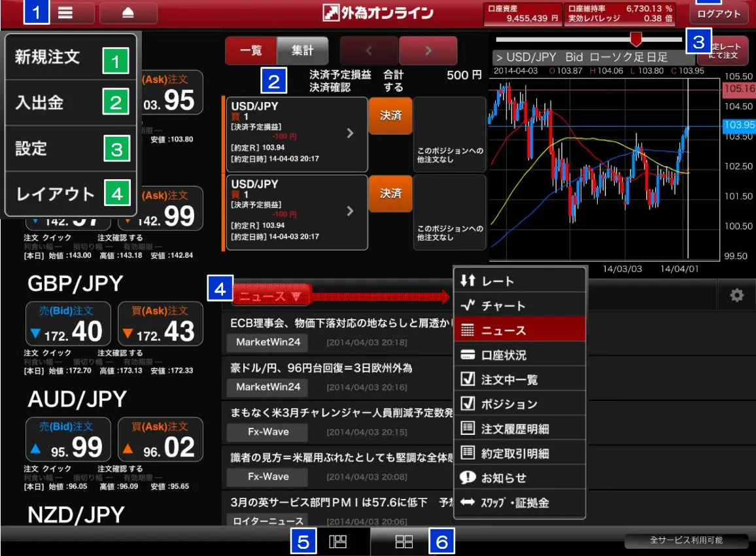
Task: Click the red slider handle above chart
Action: coord(635,39)
